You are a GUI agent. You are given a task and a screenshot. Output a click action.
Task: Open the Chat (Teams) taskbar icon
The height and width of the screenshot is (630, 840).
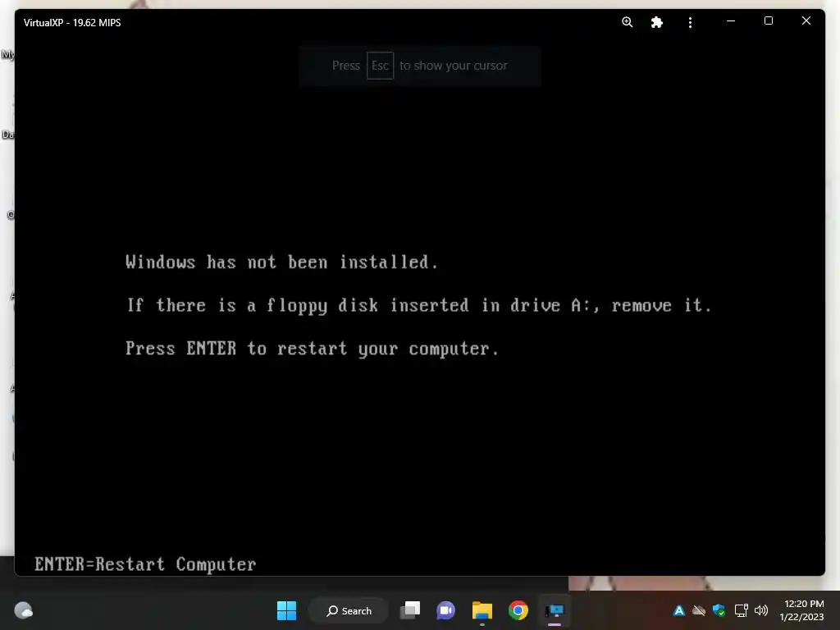pyautogui.click(x=445, y=610)
